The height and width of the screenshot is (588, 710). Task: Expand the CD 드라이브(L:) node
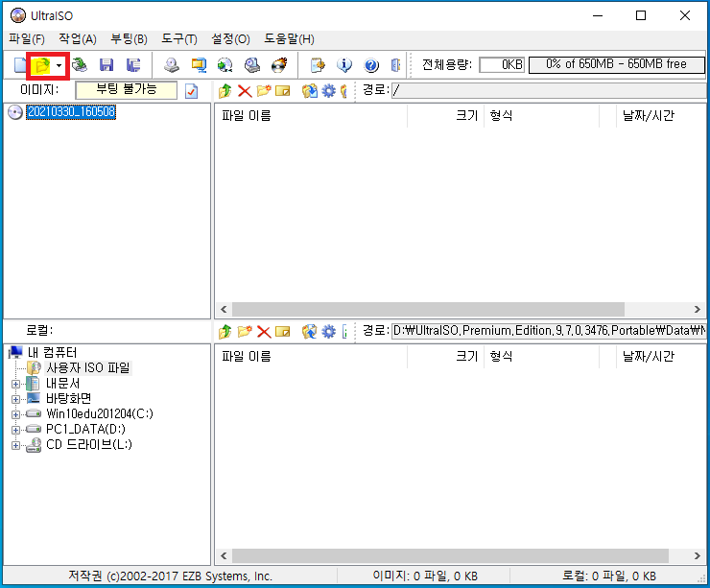[15, 445]
